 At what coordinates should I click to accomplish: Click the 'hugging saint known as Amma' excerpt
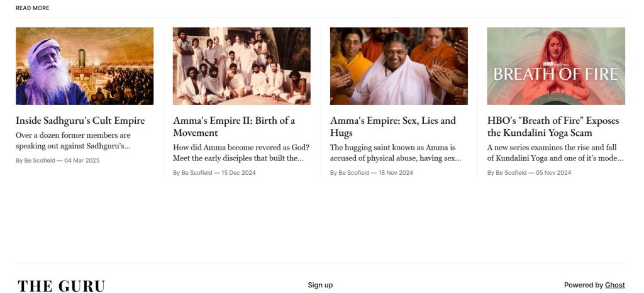[x=396, y=153]
